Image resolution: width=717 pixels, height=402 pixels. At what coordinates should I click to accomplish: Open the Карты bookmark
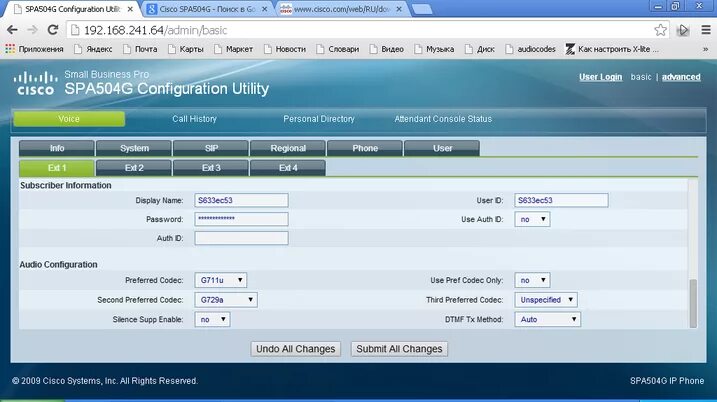coord(186,49)
